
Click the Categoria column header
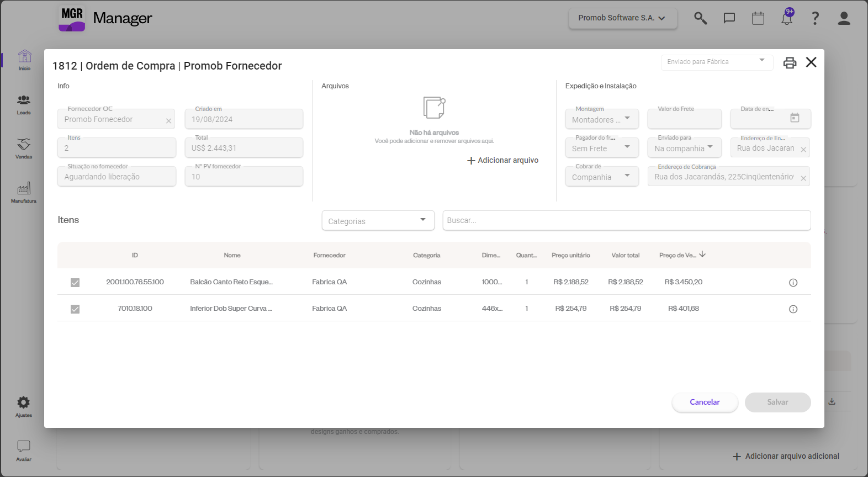point(426,255)
